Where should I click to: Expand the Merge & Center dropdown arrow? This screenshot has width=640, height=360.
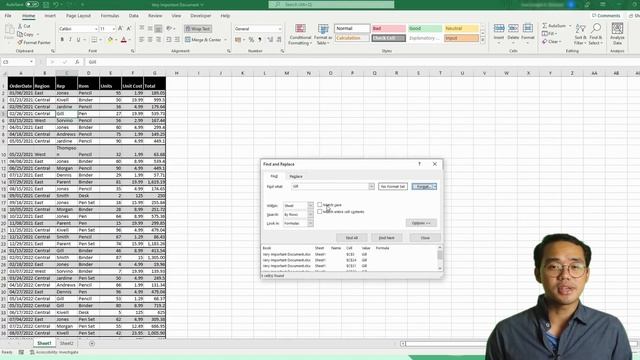click(225, 40)
